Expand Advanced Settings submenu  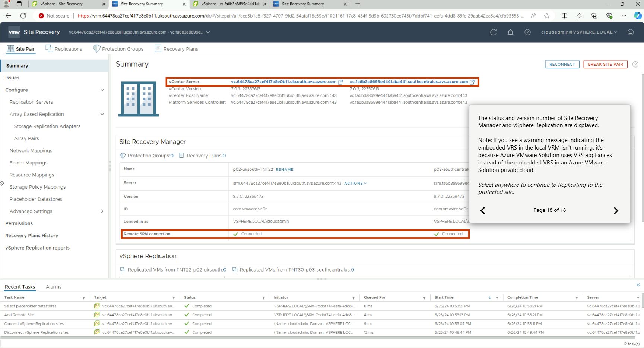102,211
